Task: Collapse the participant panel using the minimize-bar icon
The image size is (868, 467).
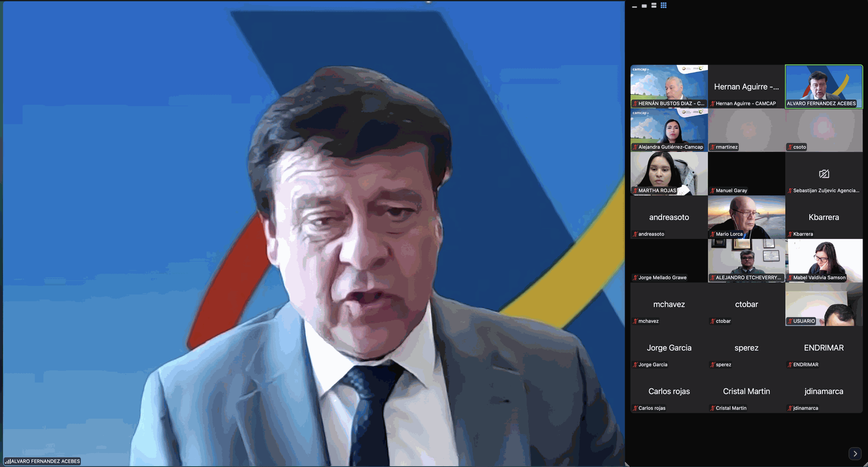Action: [x=634, y=6]
